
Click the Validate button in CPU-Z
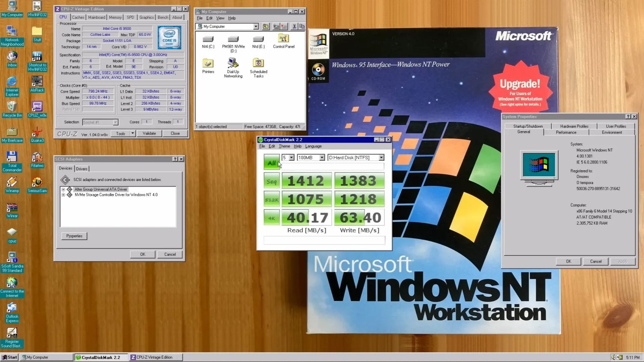click(149, 133)
